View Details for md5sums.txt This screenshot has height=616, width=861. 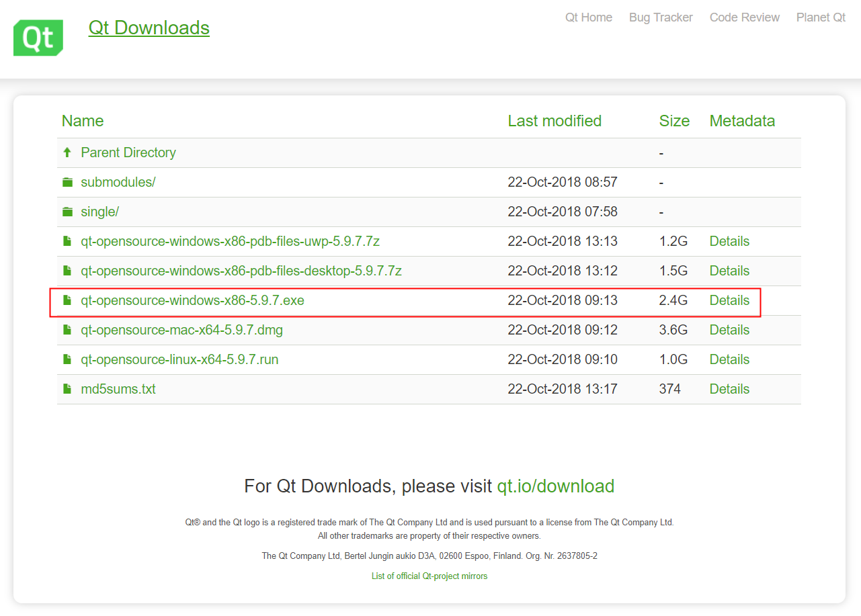(729, 389)
